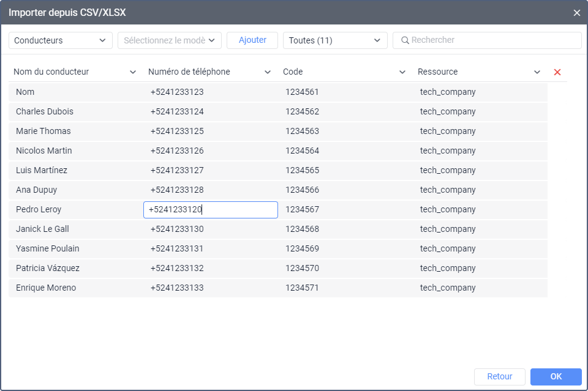588x391 pixels.
Task: Click code cell 1234567
Action: tap(302, 209)
